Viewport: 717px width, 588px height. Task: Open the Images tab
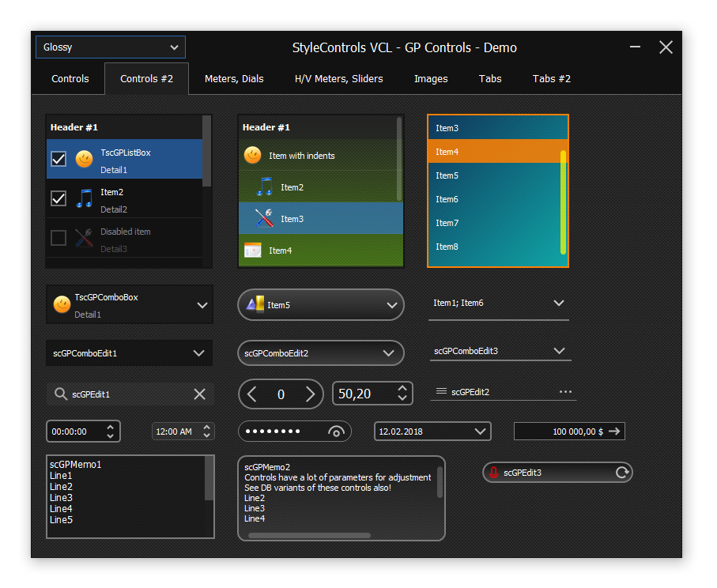pyautogui.click(x=431, y=79)
